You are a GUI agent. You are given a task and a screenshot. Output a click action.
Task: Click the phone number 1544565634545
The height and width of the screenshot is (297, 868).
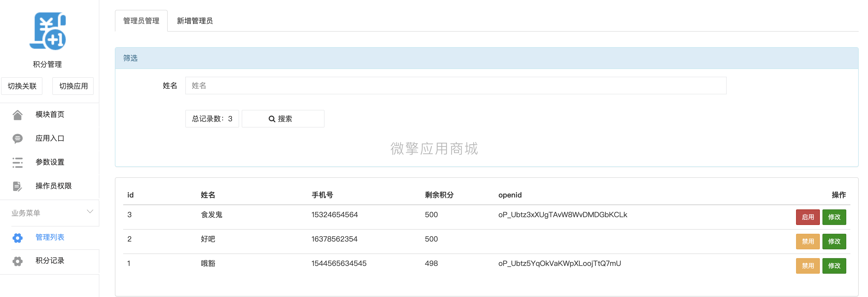339,263
